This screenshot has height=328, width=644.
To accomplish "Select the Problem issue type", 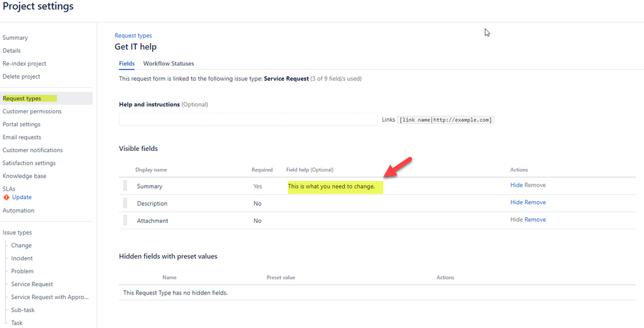I will pos(22,271).
